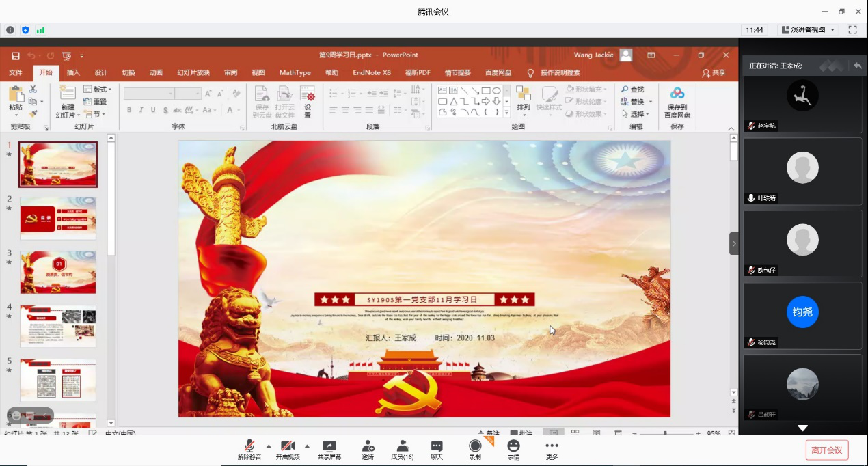
Task: Click the 离开会议 leave meeting button
Action: click(827, 450)
